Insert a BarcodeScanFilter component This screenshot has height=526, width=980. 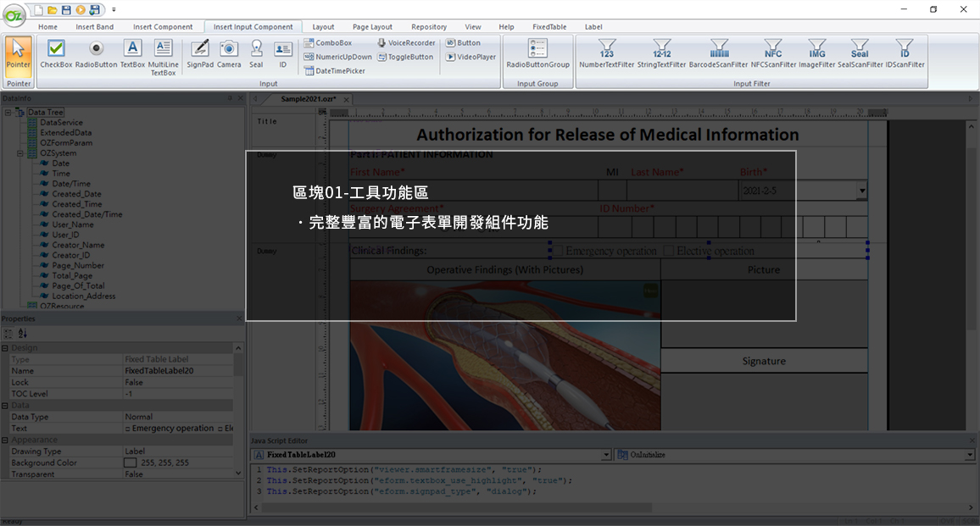tap(718, 54)
